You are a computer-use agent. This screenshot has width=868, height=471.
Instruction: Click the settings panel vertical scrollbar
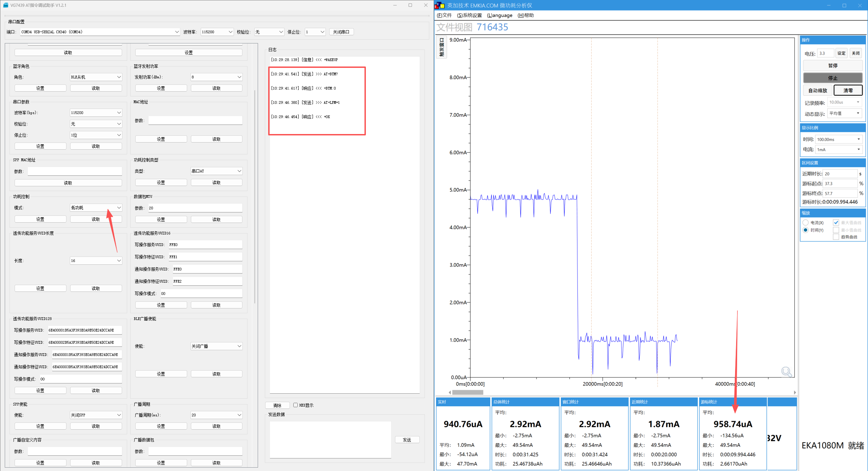pos(255,197)
